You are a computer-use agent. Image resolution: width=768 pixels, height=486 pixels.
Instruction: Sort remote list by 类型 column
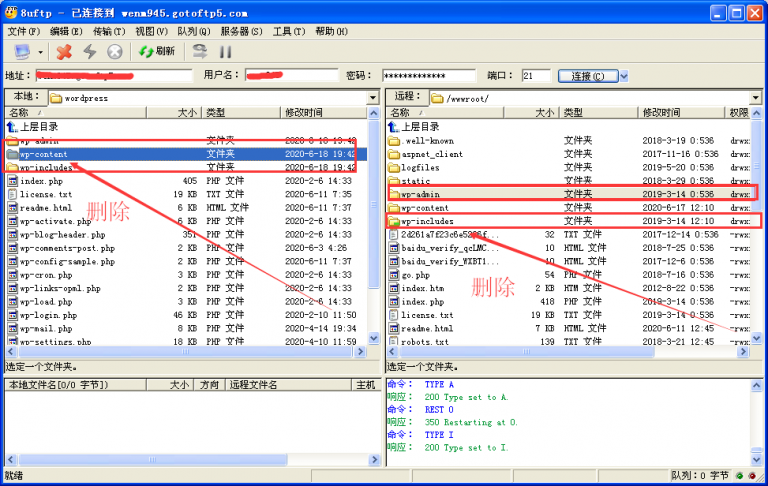[599, 113]
